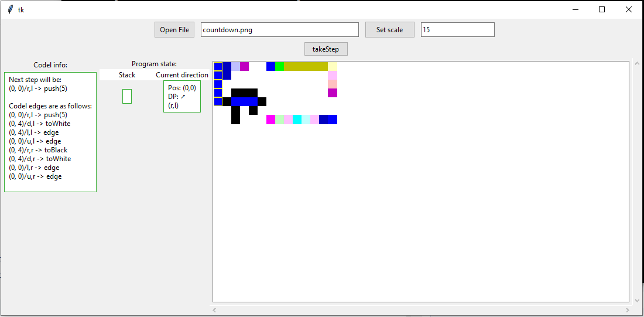Click the dark yellow codel block

coord(306,66)
